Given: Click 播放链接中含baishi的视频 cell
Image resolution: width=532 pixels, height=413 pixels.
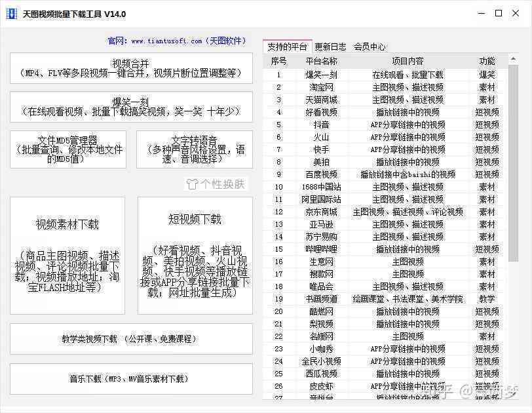Looking at the screenshot, I should click(x=408, y=174).
